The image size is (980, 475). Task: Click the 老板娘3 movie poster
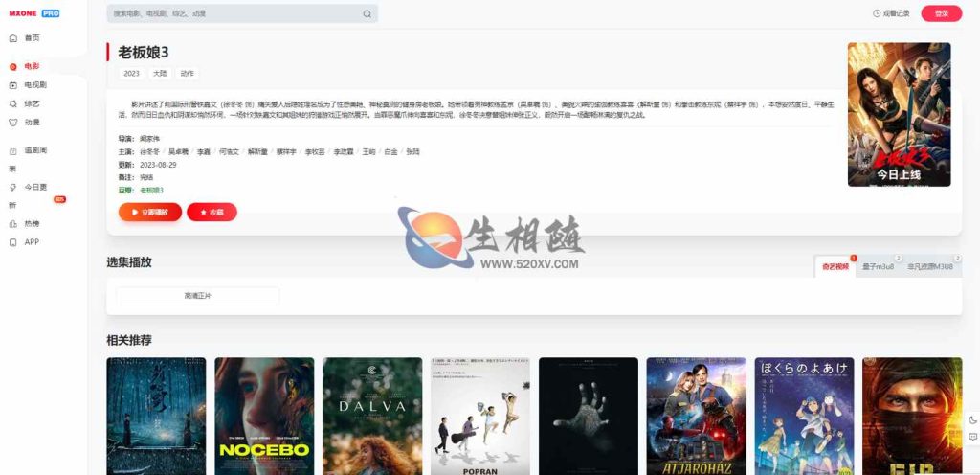899,114
